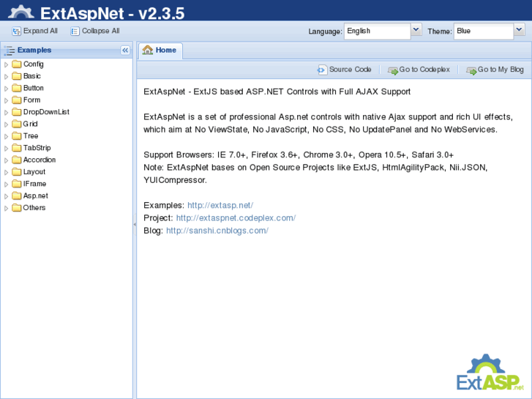The width and height of the screenshot is (532, 399).
Task: Expand the Layout node triangle
Action: [x=6, y=173]
